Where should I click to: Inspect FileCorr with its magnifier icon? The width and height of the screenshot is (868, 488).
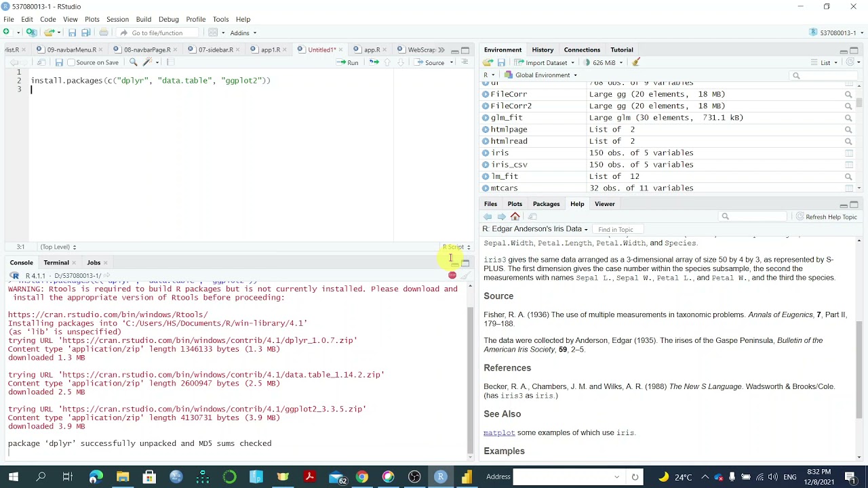click(848, 94)
